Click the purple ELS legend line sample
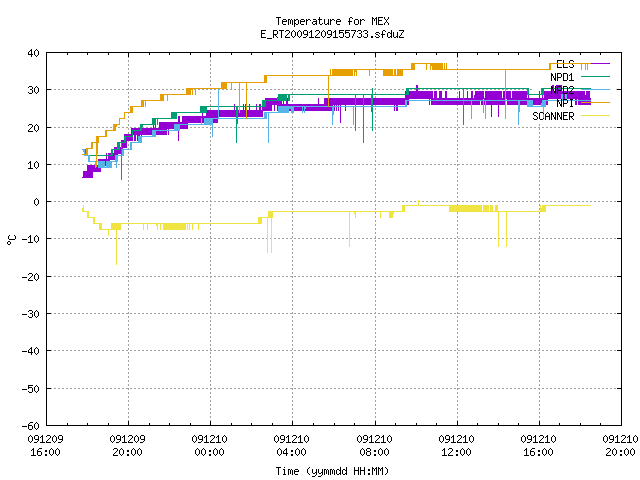The image size is (640, 480). click(595, 64)
